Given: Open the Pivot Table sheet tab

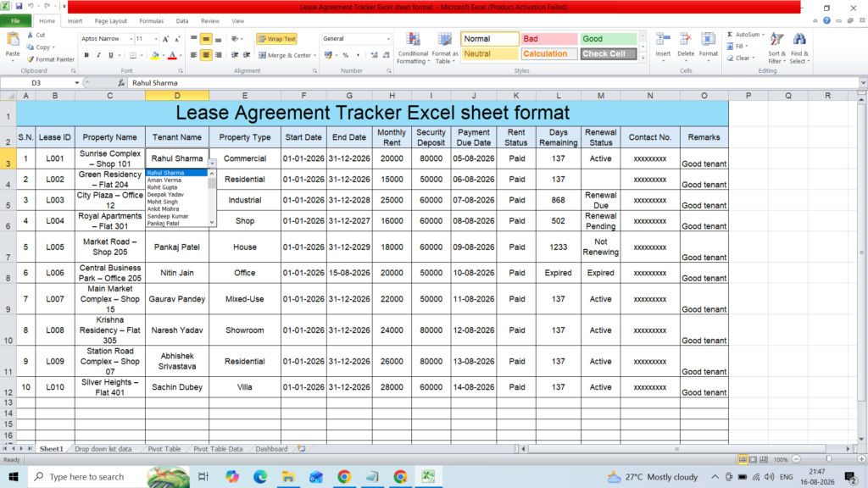Looking at the screenshot, I should 164,449.
